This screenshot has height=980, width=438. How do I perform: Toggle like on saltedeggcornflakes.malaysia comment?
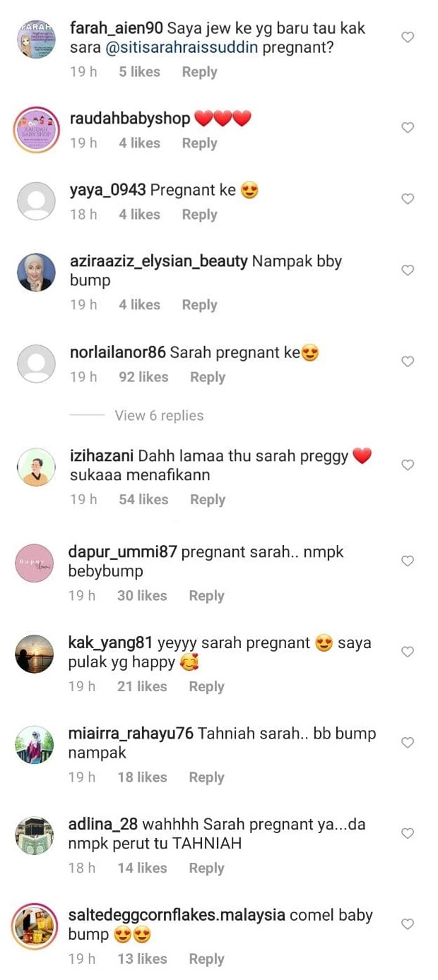click(408, 924)
